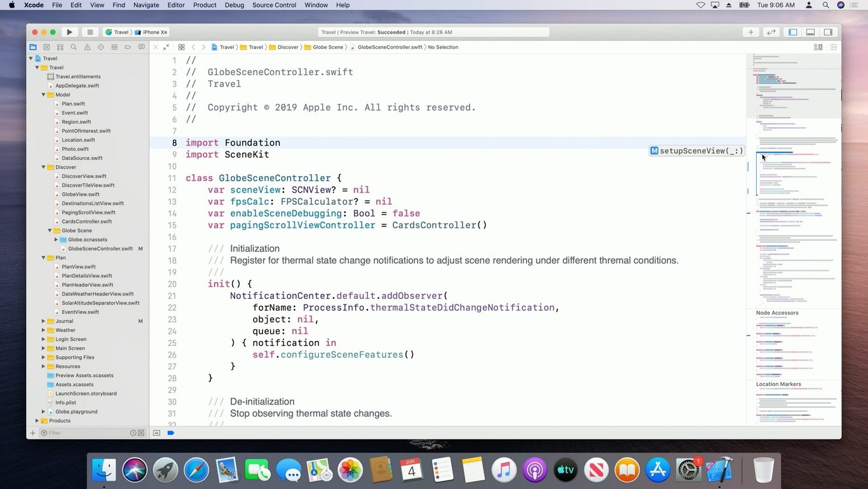Show the Inspectors panel
This screenshot has width=868, height=489.
(x=827, y=32)
